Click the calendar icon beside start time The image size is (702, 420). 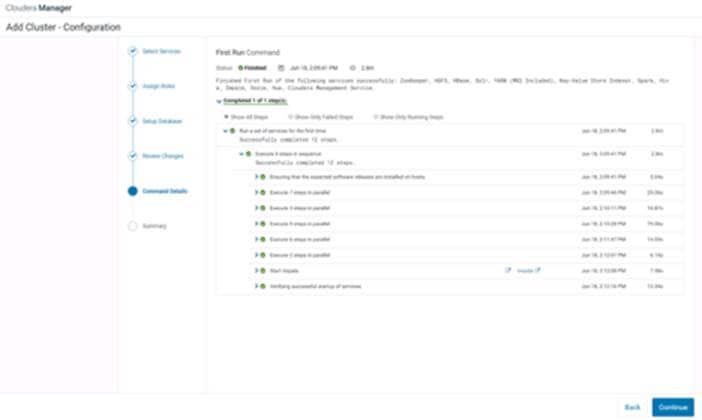point(281,68)
